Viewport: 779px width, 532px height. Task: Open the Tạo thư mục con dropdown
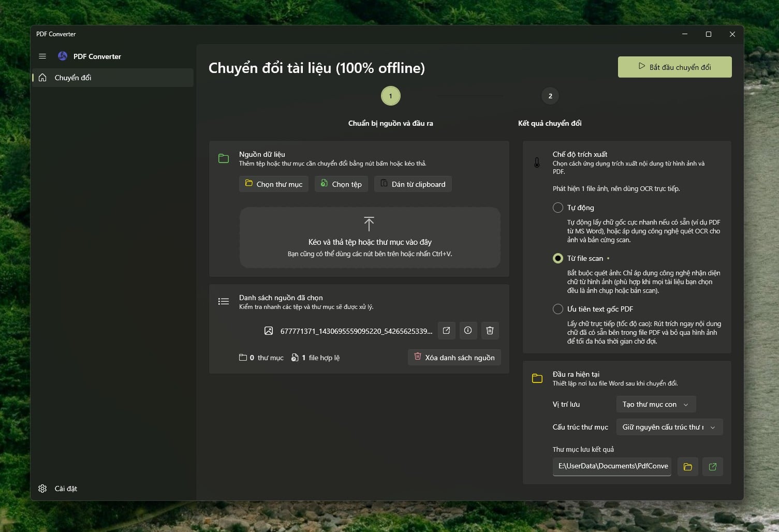tap(656, 404)
